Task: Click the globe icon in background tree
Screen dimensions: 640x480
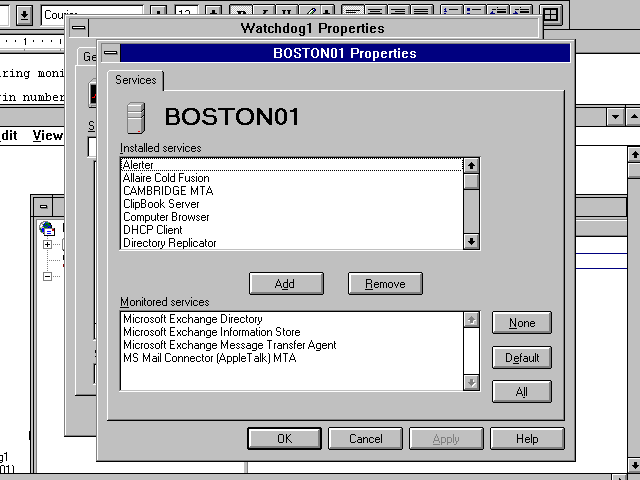Action: pos(47,228)
